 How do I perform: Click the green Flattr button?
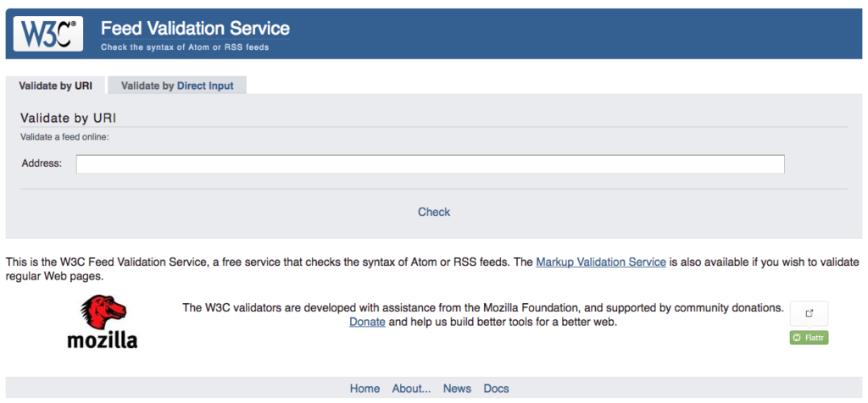tap(809, 338)
